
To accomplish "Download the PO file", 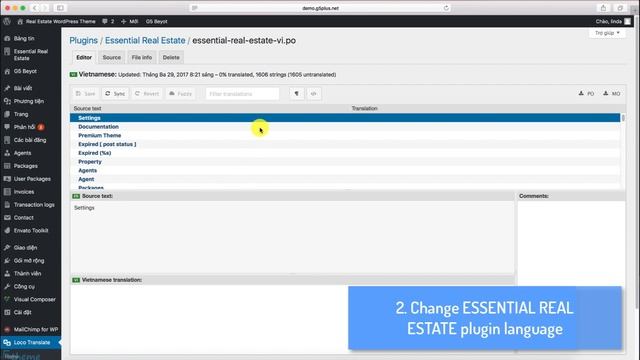I will tap(586, 94).
